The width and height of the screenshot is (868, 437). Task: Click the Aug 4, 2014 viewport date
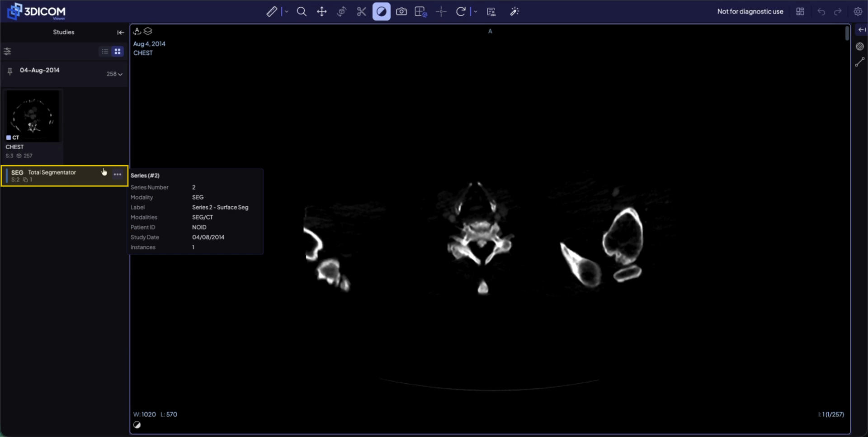(149, 44)
